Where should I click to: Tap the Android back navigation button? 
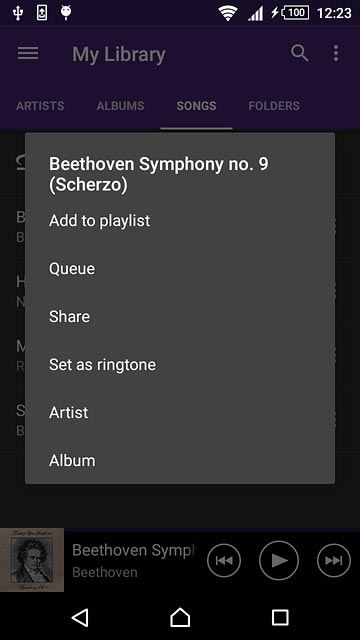(80, 618)
